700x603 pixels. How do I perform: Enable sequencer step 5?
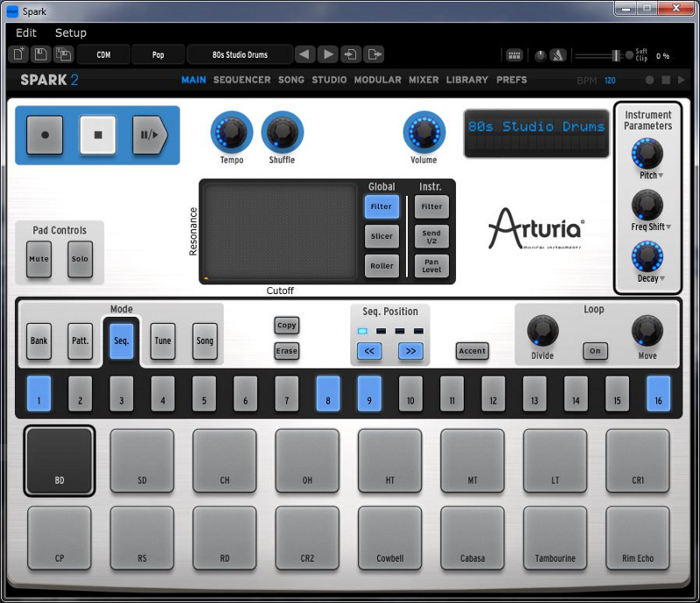(204, 394)
